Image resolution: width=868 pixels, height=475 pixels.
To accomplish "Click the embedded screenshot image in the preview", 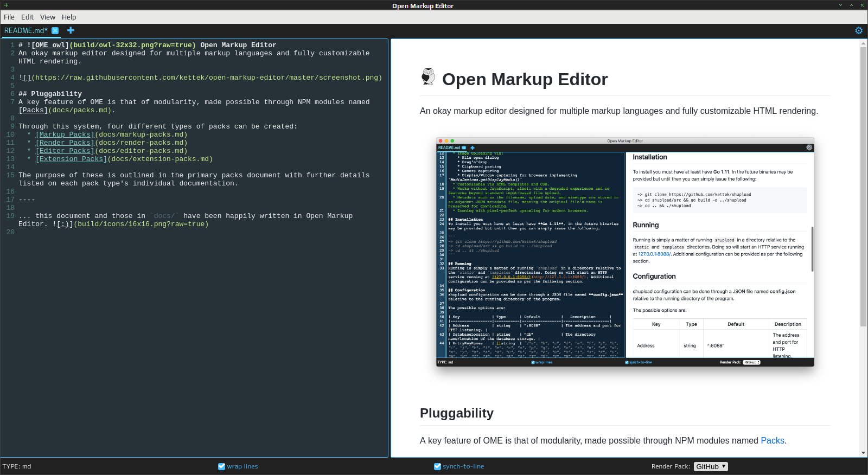I will (x=625, y=252).
